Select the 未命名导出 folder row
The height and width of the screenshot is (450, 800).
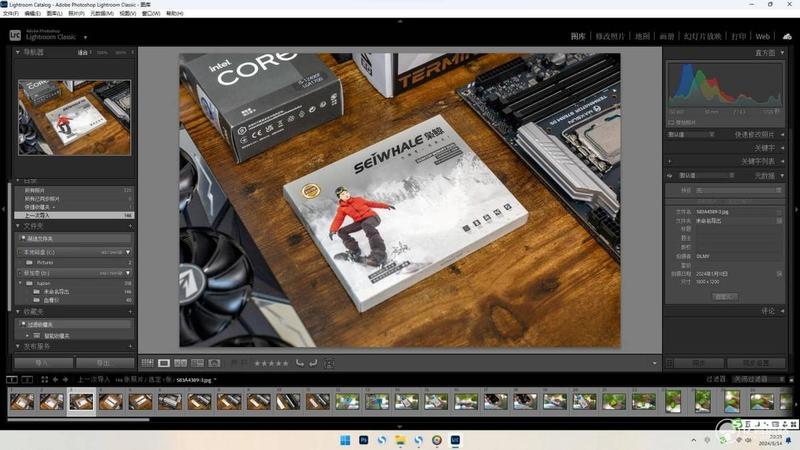74,292
